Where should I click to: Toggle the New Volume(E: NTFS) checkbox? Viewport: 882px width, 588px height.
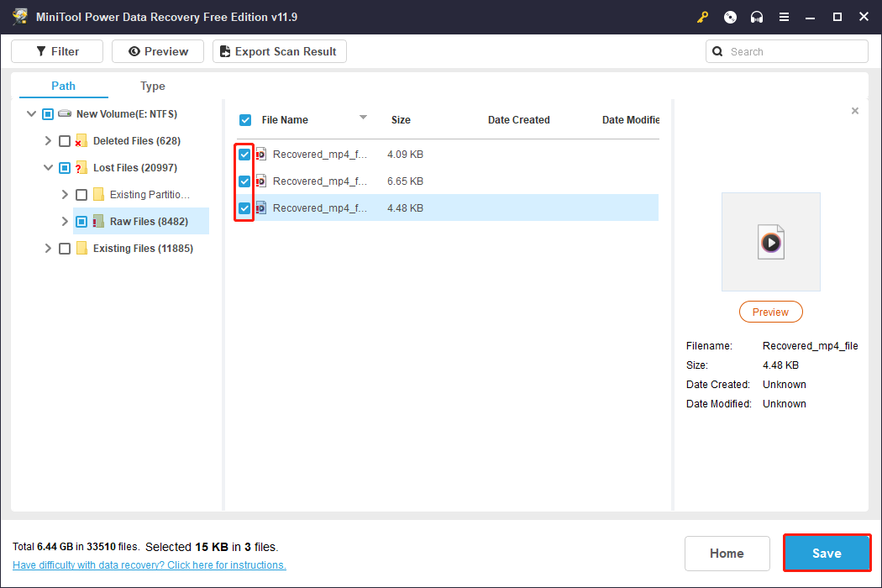tap(48, 114)
